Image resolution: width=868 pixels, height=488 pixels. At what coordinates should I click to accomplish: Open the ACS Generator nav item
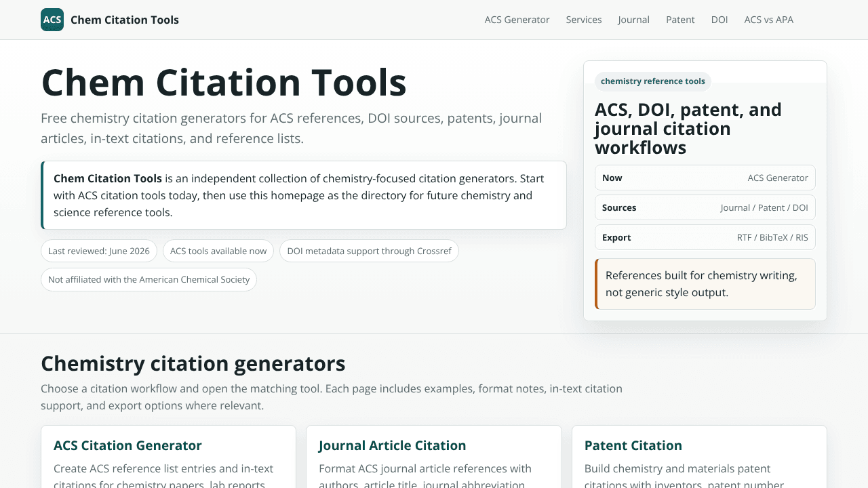click(x=517, y=20)
